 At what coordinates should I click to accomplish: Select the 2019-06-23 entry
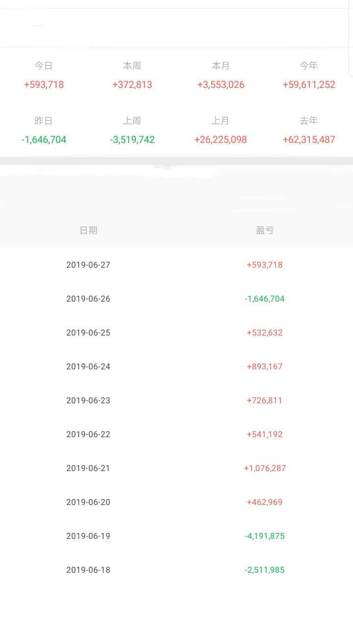(176, 400)
